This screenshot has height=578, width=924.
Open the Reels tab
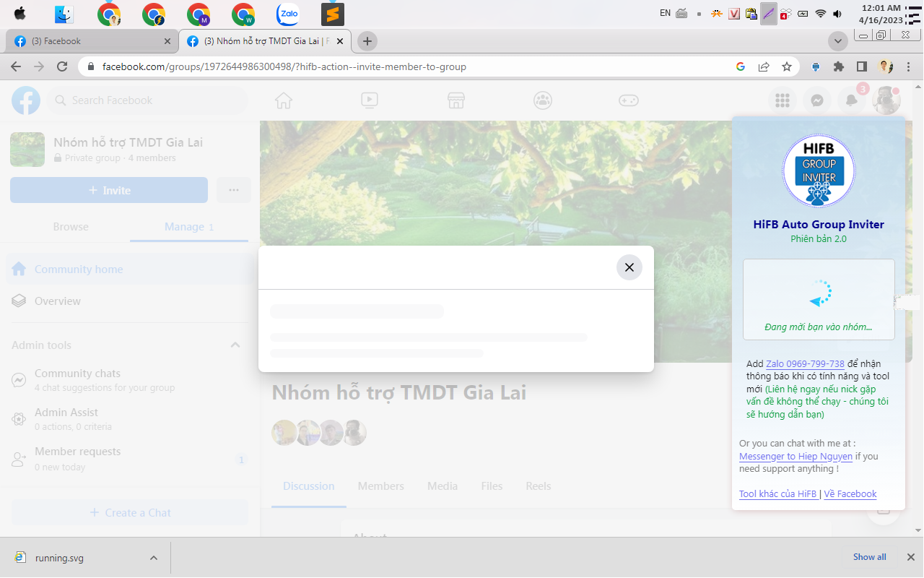point(539,486)
